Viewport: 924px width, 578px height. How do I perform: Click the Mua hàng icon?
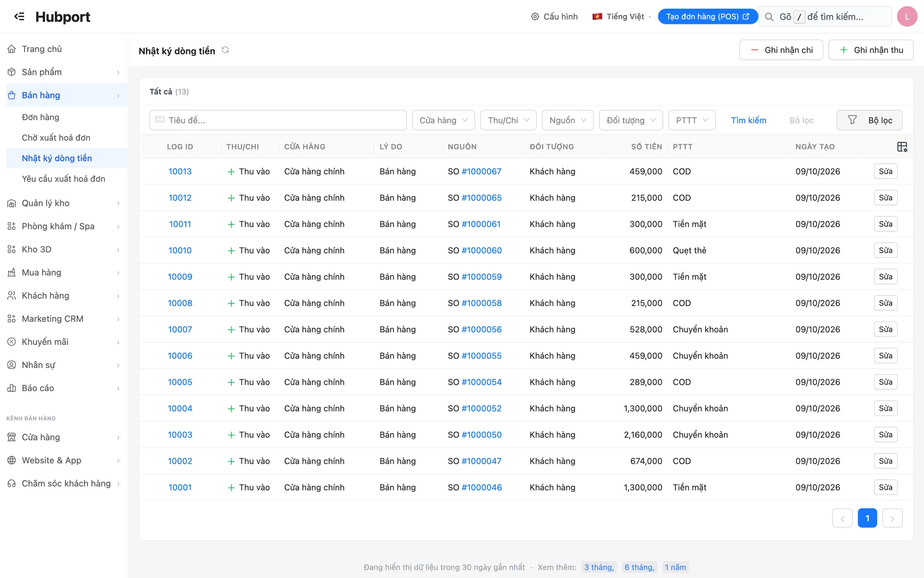[x=12, y=273]
